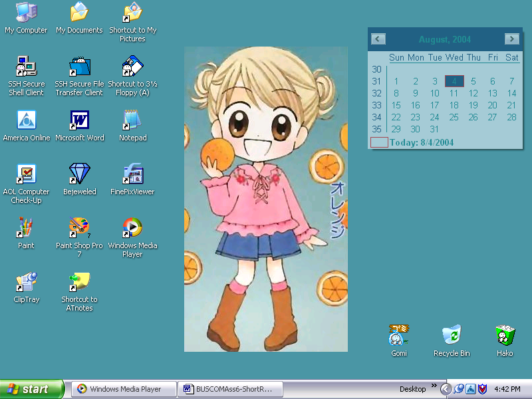Switch to the BUSCOMAss6-ShortR… Word taskbar button
Image resolution: width=532 pixels, height=399 pixels.
[x=230, y=389]
